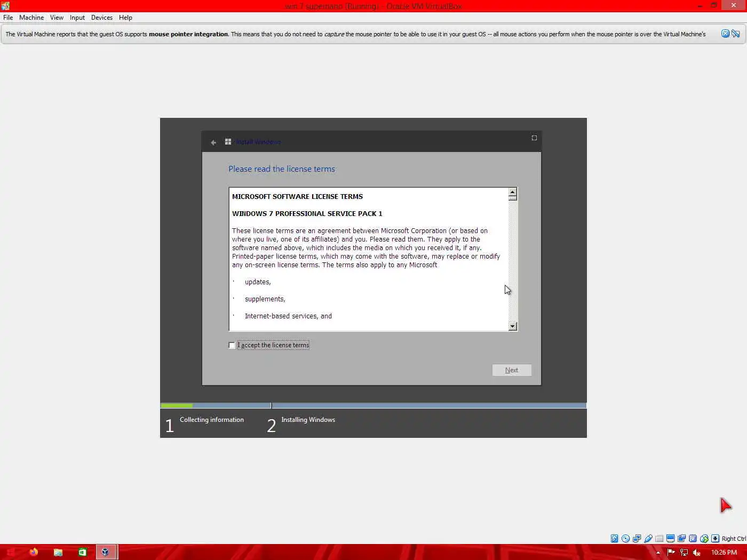Image resolution: width=747 pixels, height=560 pixels.
Task: Click the 'Right Ctrl' host key label
Action: [x=734, y=539]
